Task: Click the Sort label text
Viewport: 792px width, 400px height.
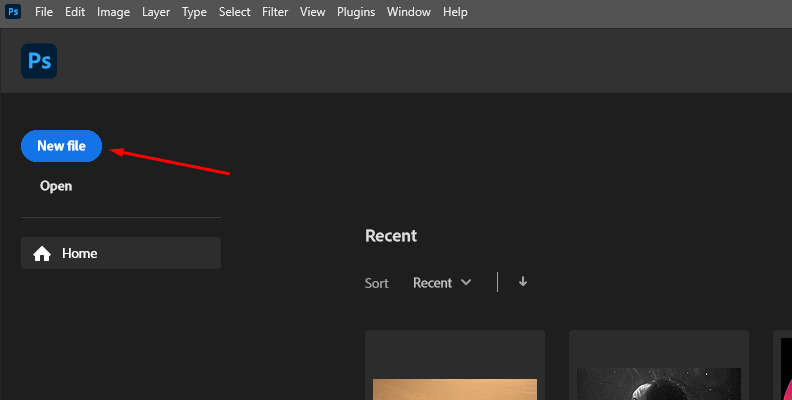Action: coord(377,283)
